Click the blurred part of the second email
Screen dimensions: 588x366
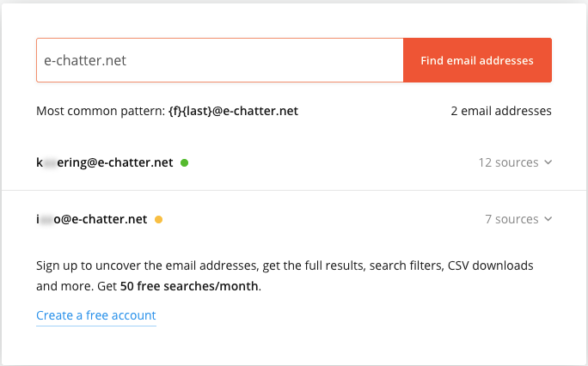(46, 220)
